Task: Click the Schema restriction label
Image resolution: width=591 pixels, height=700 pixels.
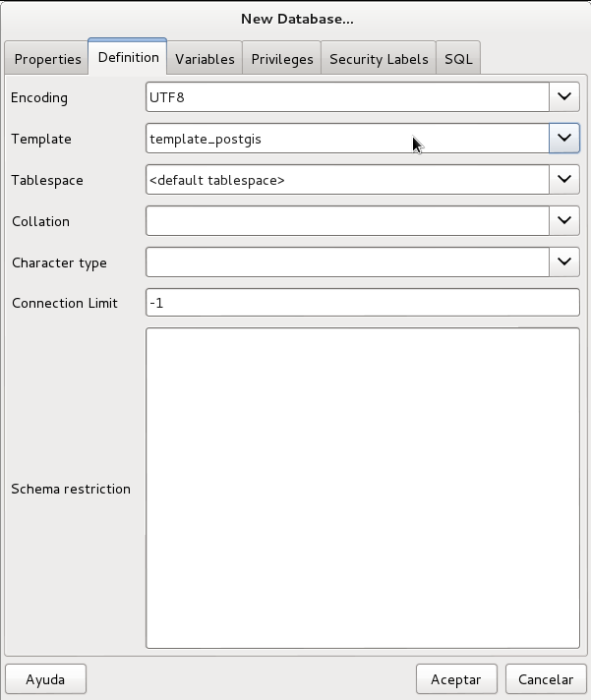Action: (x=71, y=489)
